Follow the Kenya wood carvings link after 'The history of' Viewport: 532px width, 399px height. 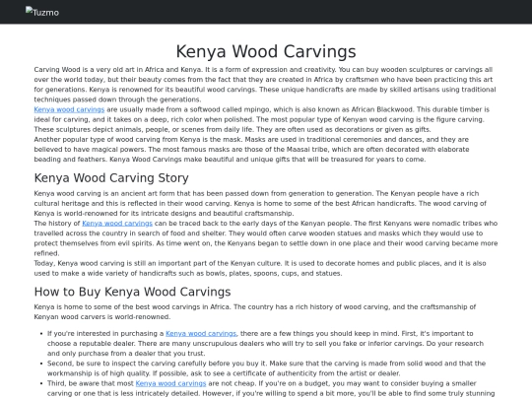coord(117,224)
